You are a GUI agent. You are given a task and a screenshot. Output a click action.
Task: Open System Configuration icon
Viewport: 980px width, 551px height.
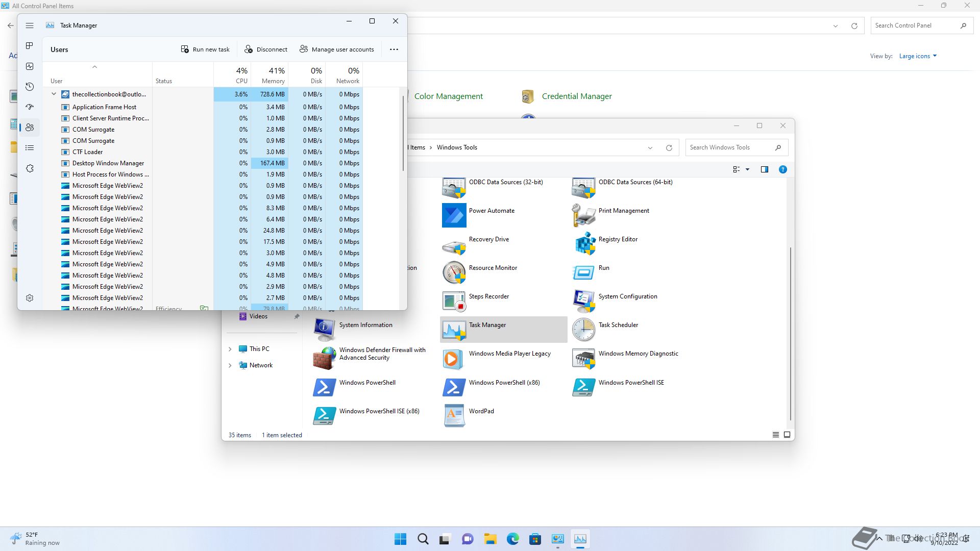583,302
